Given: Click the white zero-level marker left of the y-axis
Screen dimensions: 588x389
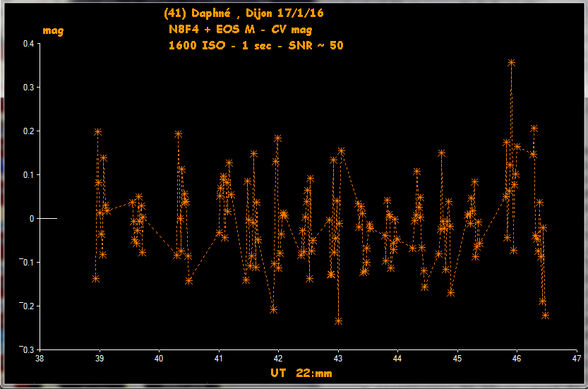Looking at the screenshot, I should [x=48, y=219].
